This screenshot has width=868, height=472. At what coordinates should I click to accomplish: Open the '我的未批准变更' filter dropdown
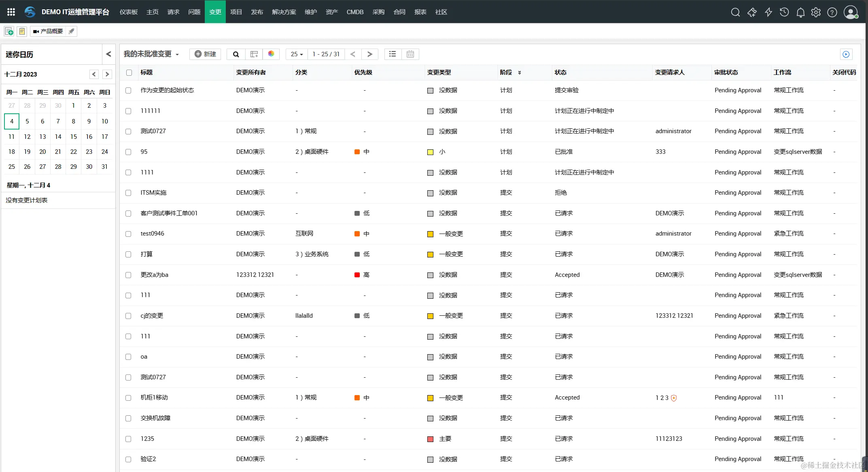click(151, 54)
